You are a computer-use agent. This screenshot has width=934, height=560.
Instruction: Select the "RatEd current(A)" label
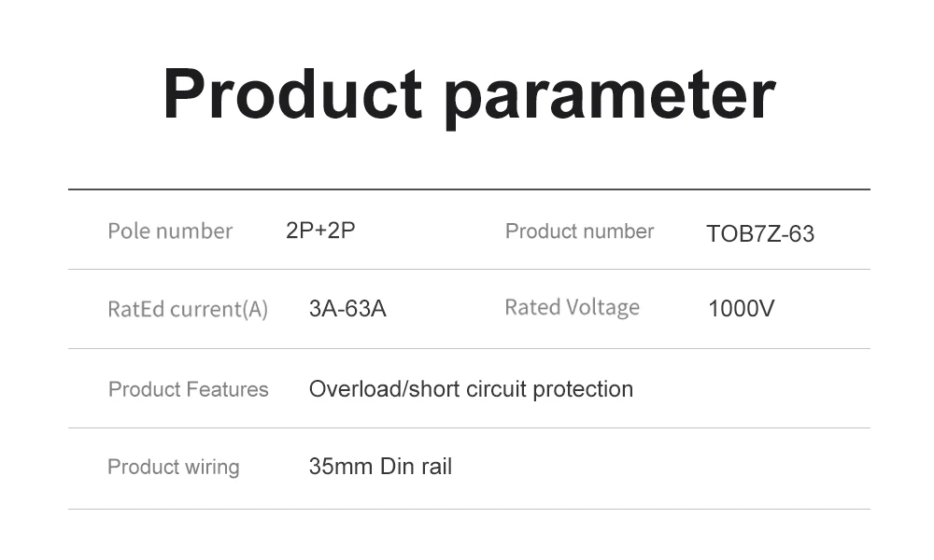coord(188,309)
